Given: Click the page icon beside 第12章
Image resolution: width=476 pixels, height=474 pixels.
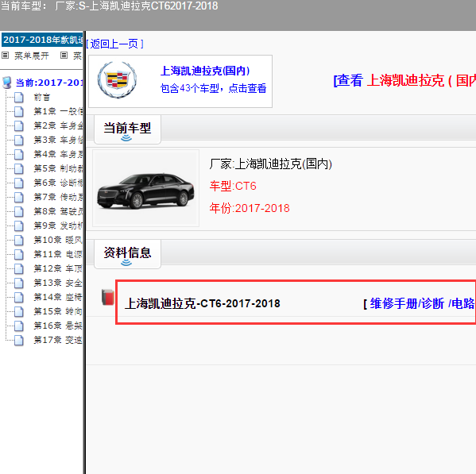Looking at the screenshot, I should coord(19,268).
